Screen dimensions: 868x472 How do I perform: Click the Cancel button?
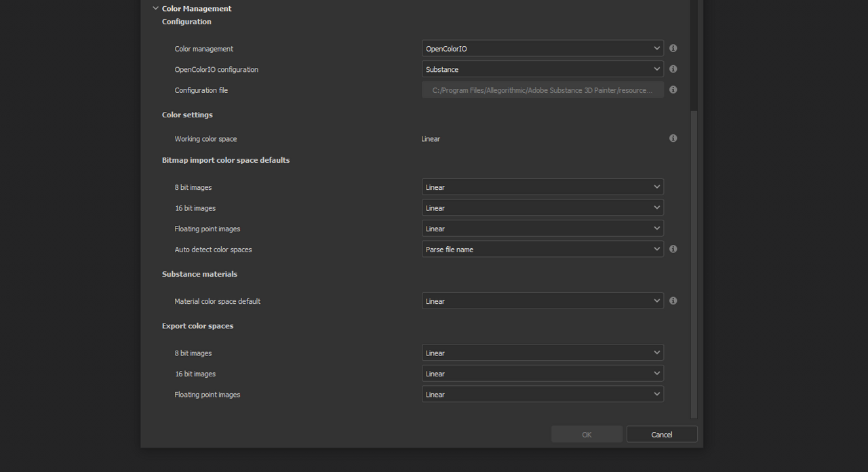click(662, 435)
